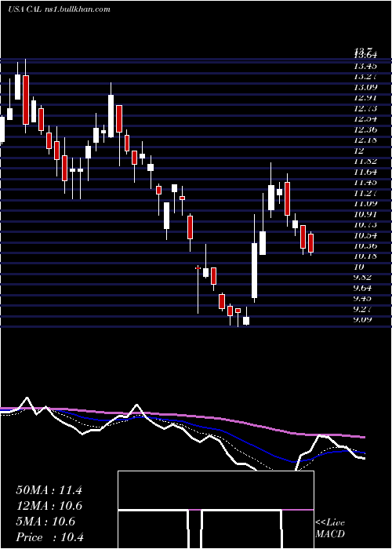Click the '12MA : 10.6' readout
Screen dimensions: 392x549
point(49,506)
